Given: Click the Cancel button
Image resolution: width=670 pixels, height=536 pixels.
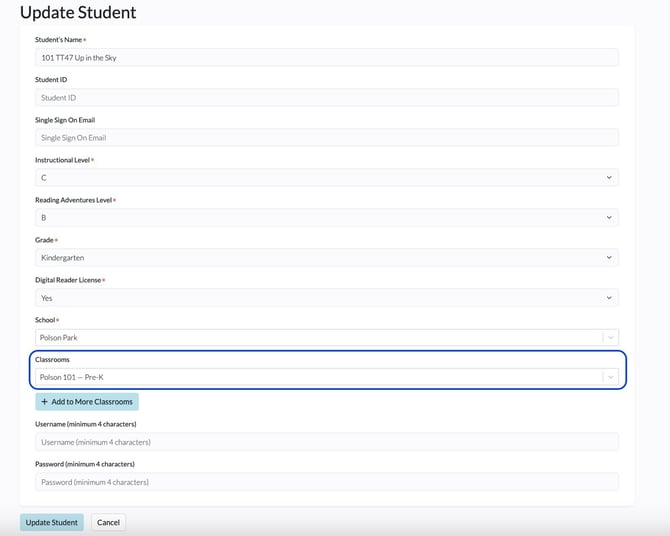Looking at the screenshot, I should (x=108, y=522).
